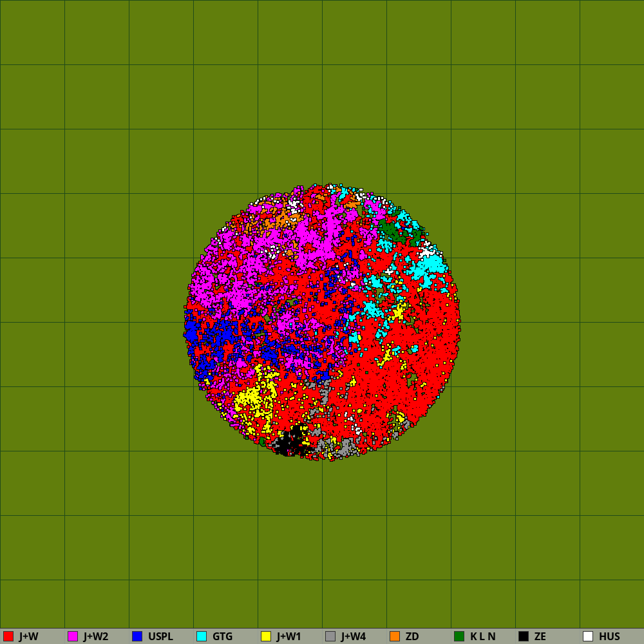Select the GTG legend label

pyautogui.click(x=223, y=636)
